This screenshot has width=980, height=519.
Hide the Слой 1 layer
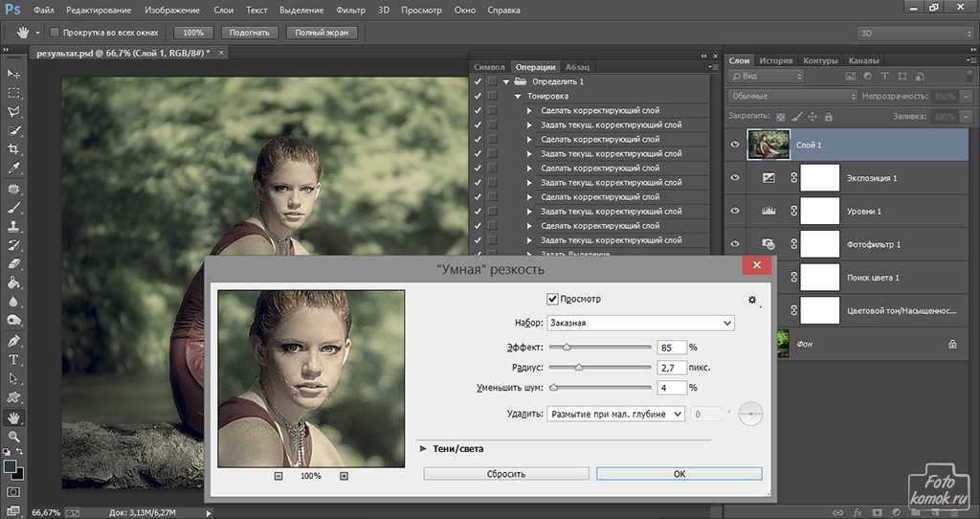735,145
